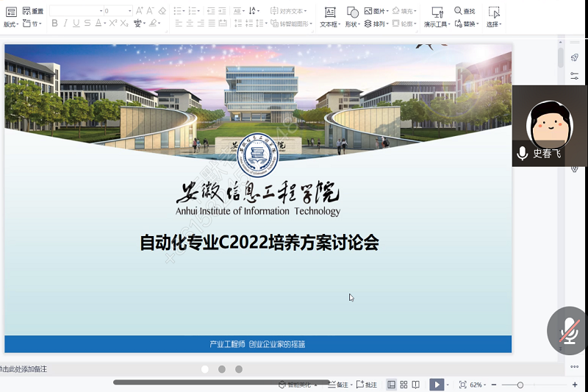Increase the indent level
588x392 pixels.
(223, 11)
